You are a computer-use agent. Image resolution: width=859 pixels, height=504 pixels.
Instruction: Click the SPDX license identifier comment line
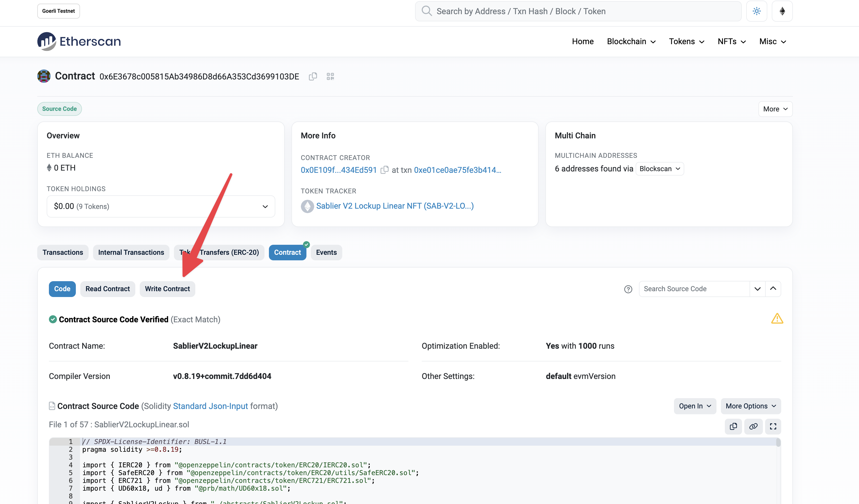click(154, 441)
